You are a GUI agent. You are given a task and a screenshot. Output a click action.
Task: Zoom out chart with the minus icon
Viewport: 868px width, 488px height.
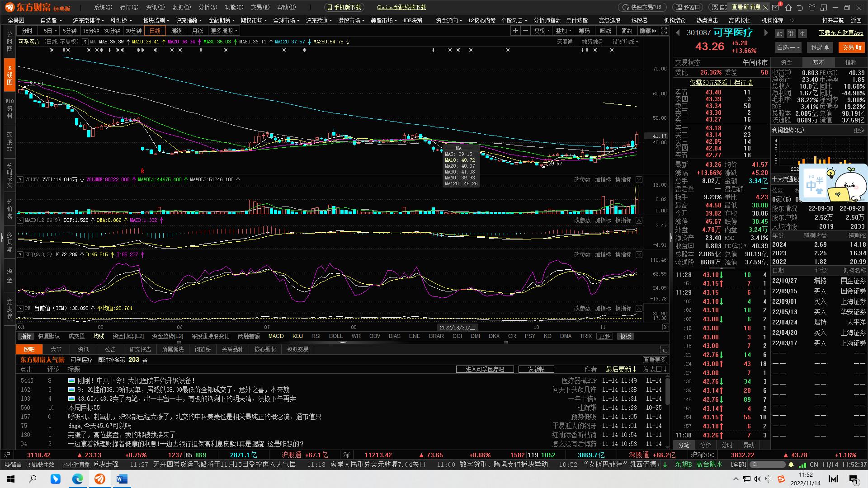pos(525,31)
